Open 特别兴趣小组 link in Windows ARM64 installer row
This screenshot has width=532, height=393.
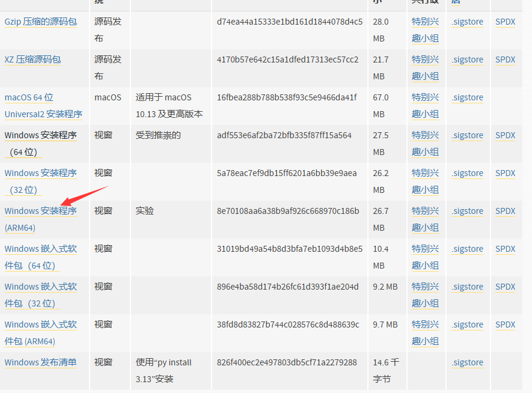(x=425, y=219)
